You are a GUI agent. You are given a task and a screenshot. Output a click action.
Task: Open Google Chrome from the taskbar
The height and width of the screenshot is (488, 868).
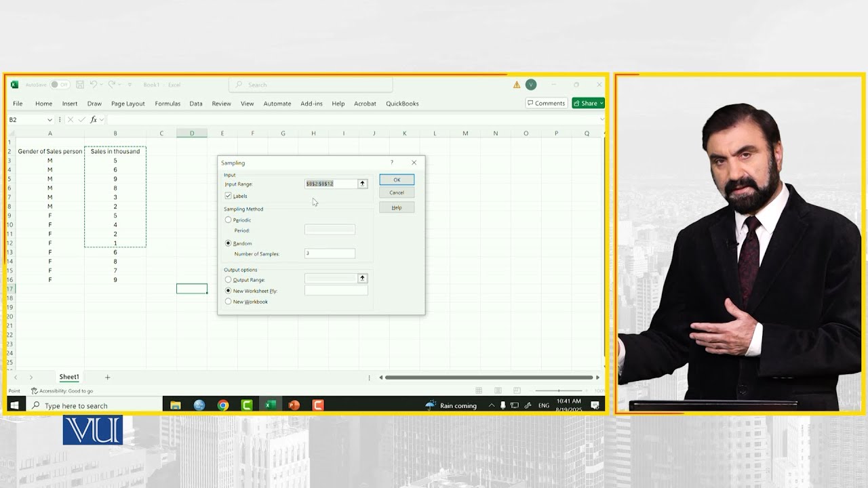coord(223,405)
